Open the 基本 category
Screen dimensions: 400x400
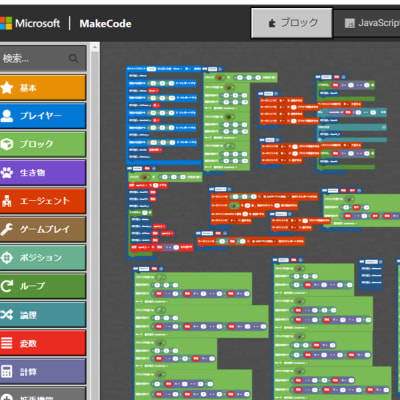(43, 87)
